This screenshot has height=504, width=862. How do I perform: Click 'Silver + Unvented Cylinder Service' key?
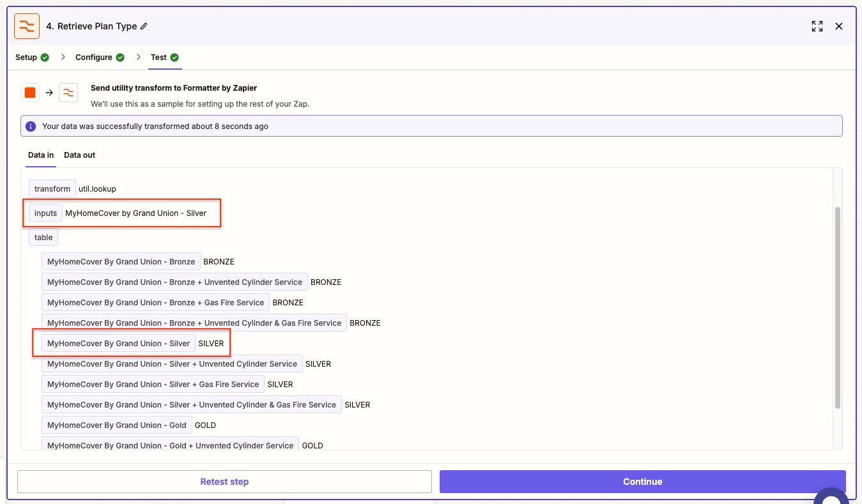coord(173,364)
